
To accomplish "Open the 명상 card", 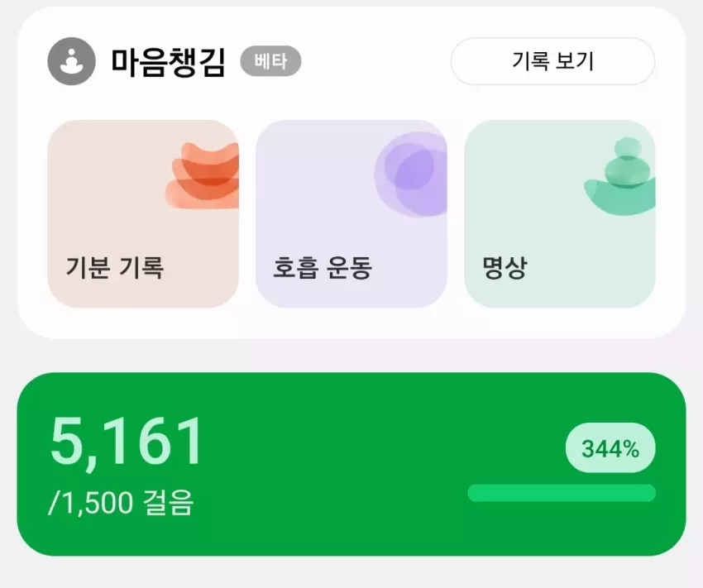I will (x=560, y=213).
